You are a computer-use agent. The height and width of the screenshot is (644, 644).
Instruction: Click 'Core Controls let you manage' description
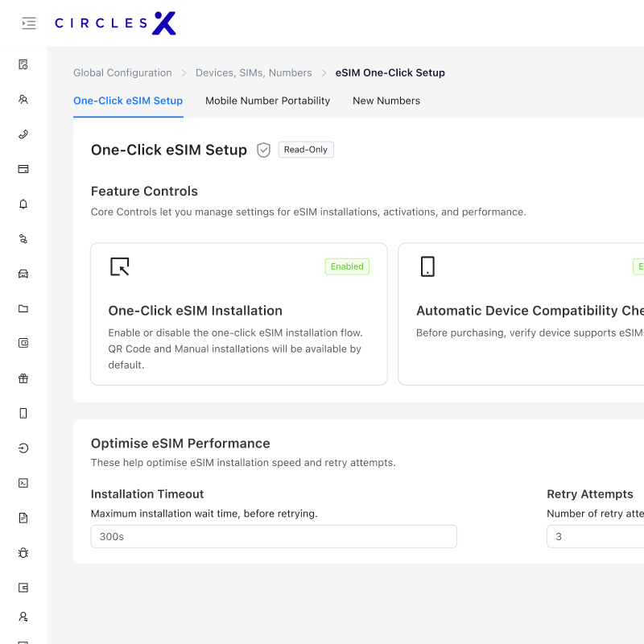(308, 212)
